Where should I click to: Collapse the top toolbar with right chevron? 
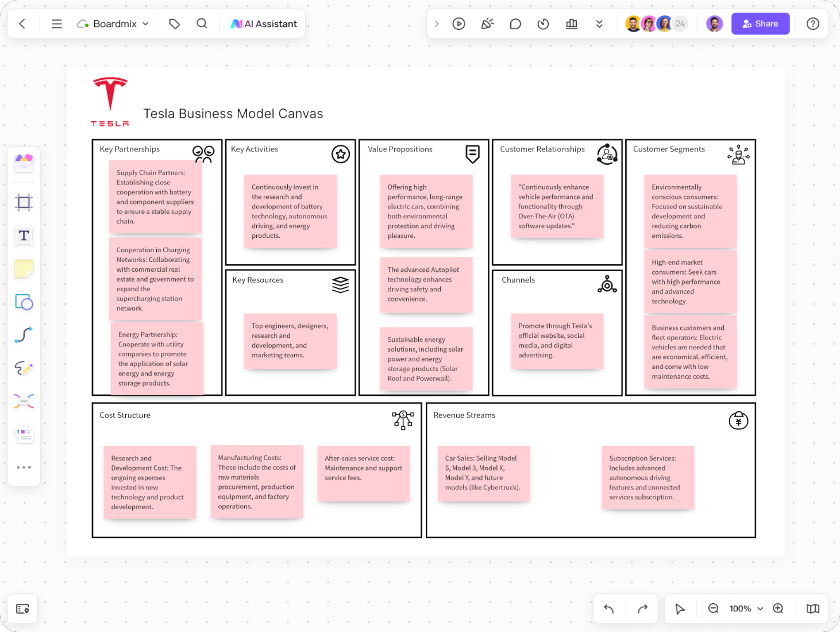tap(437, 24)
